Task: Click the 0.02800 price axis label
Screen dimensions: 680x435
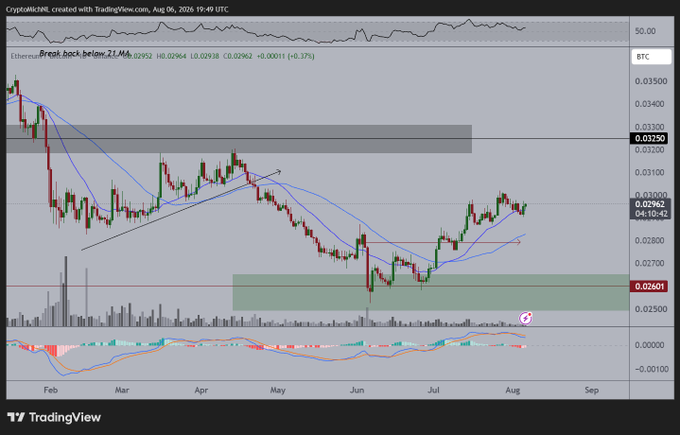Action: click(x=651, y=241)
